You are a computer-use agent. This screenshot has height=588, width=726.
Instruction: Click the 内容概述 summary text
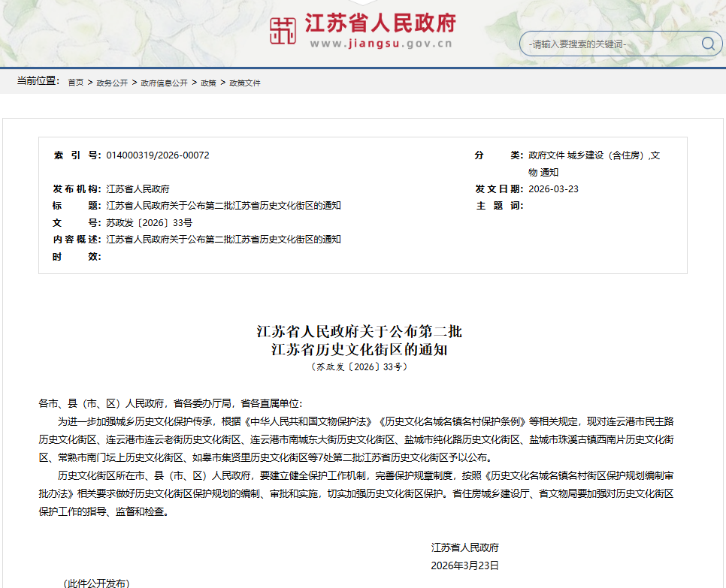(223, 240)
